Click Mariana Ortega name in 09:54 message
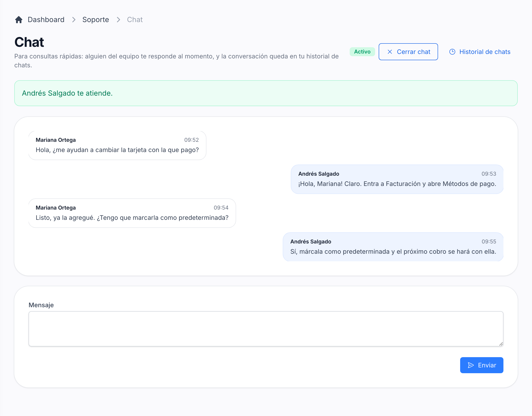 [x=56, y=208]
